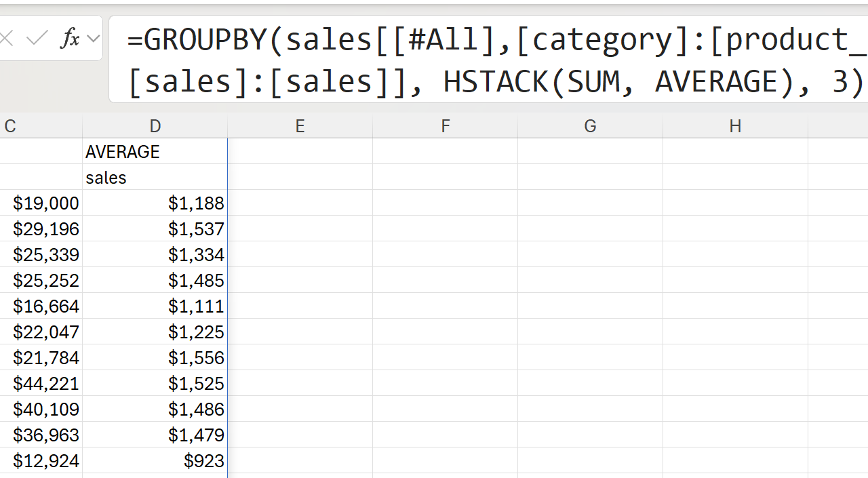Click the AVERAGE header cell

point(155,152)
